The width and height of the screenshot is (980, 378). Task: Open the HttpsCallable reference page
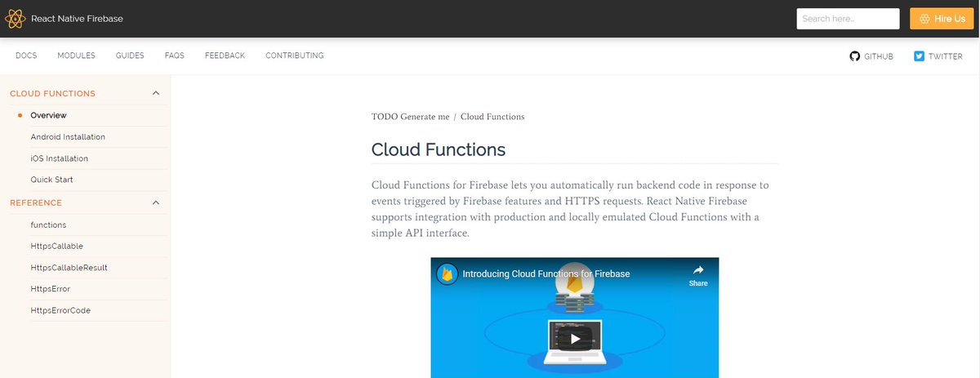pyautogui.click(x=56, y=246)
